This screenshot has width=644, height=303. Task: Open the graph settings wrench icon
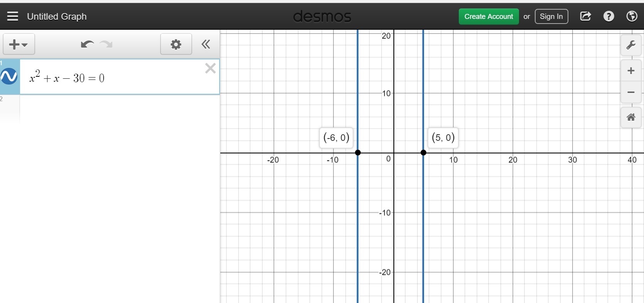[x=631, y=45]
